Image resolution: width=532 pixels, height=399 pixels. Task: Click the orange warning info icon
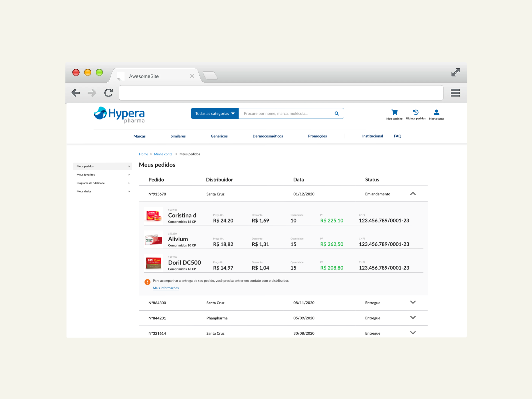tap(147, 282)
